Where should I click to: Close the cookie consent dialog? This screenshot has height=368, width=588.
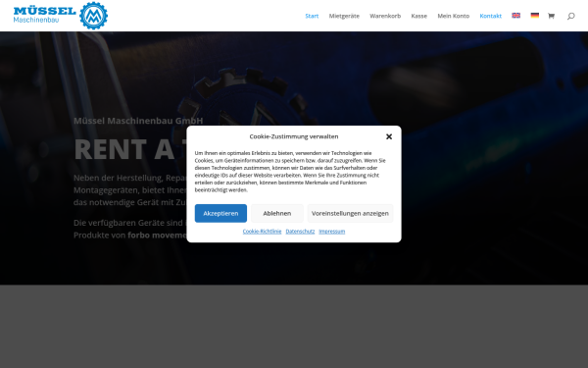(x=389, y=136)
